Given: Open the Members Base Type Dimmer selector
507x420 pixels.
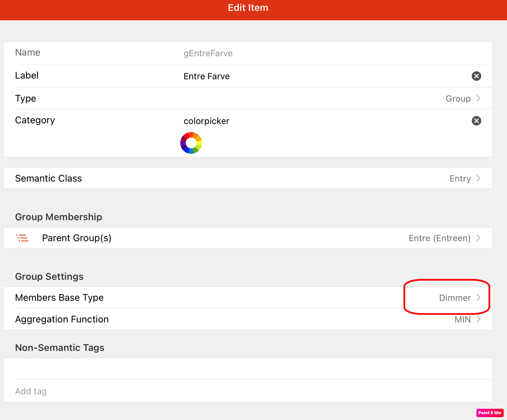Looking at the screenshot, I should click(x=455, y=298).
